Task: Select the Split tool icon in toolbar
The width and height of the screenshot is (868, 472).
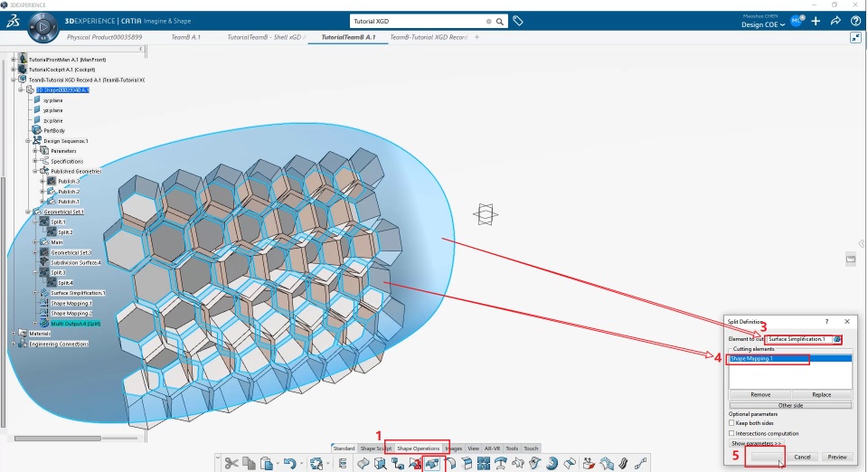Action: click(432, 463)
